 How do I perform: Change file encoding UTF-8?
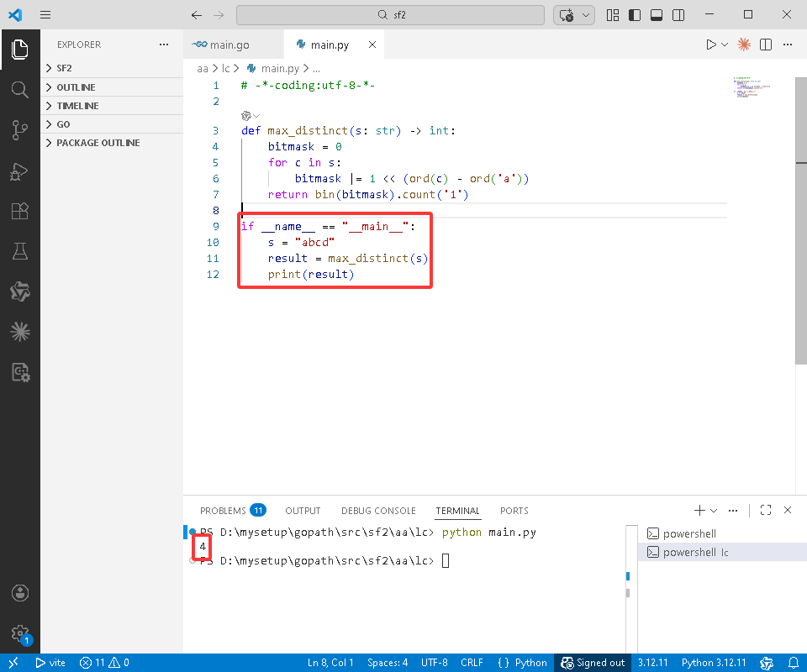[x=435, y=663]
